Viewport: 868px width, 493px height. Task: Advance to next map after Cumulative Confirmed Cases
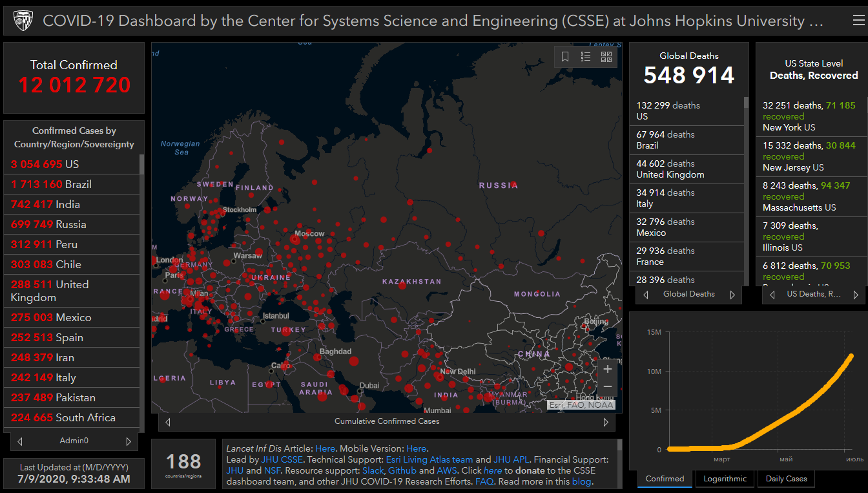point(606,422)
